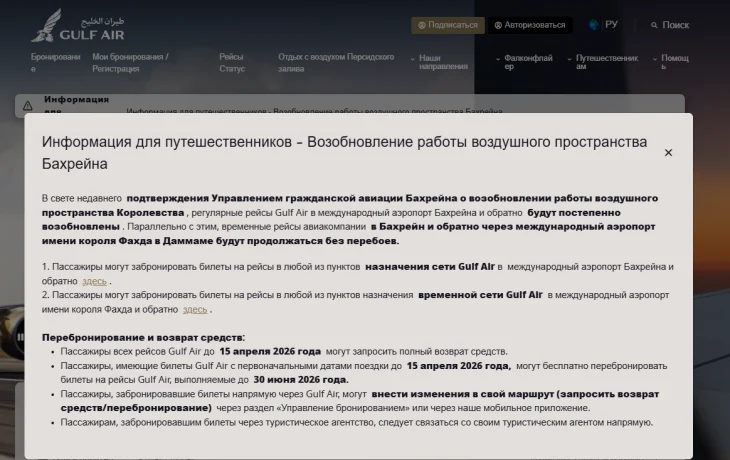Follow the first здесь link for Bahrain airport
The width and height of the screenshot is (730, 460).
[95, 281]
